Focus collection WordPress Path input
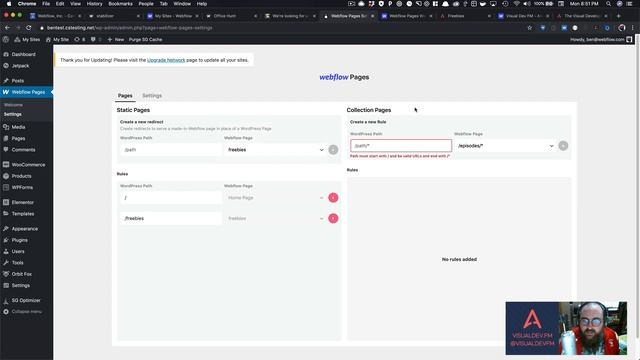 pyautogui.click(x=401, y=146)
